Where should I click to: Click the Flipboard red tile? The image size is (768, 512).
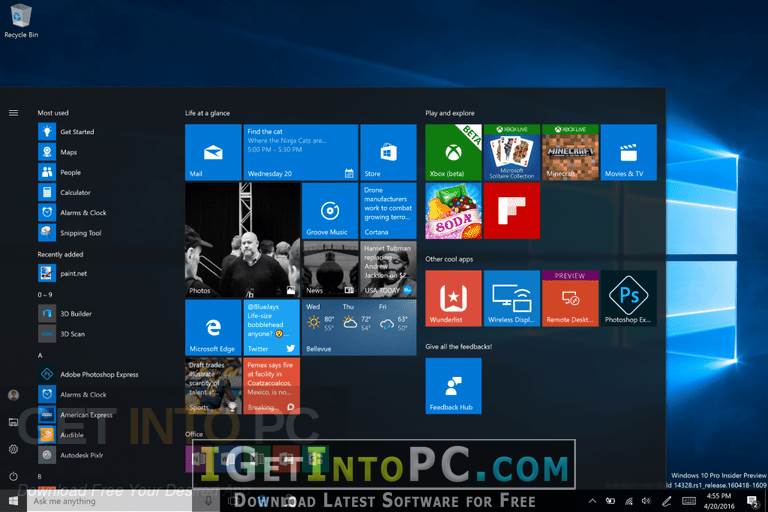point(512,211)
